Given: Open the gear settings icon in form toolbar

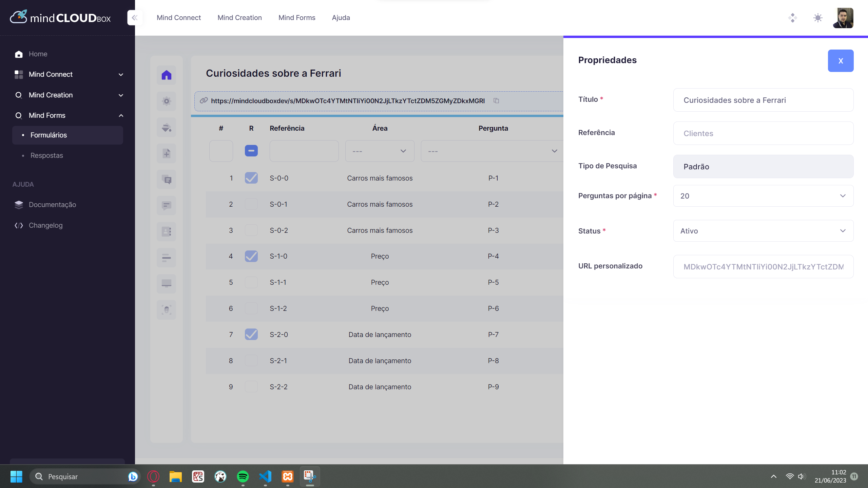Looking at the screenshot, I should pyautogui.click(x=166, y=101).
